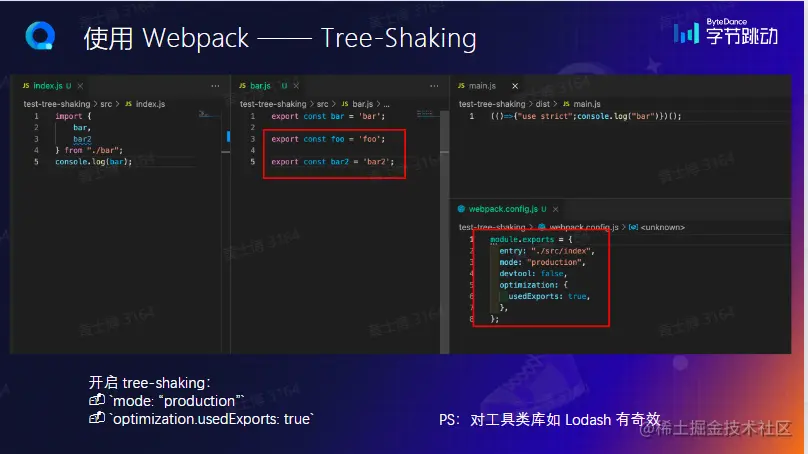Expand breadcrumb ellipsis in bar.js pane
The image size is (808, 454).
[x=386, y=105]
